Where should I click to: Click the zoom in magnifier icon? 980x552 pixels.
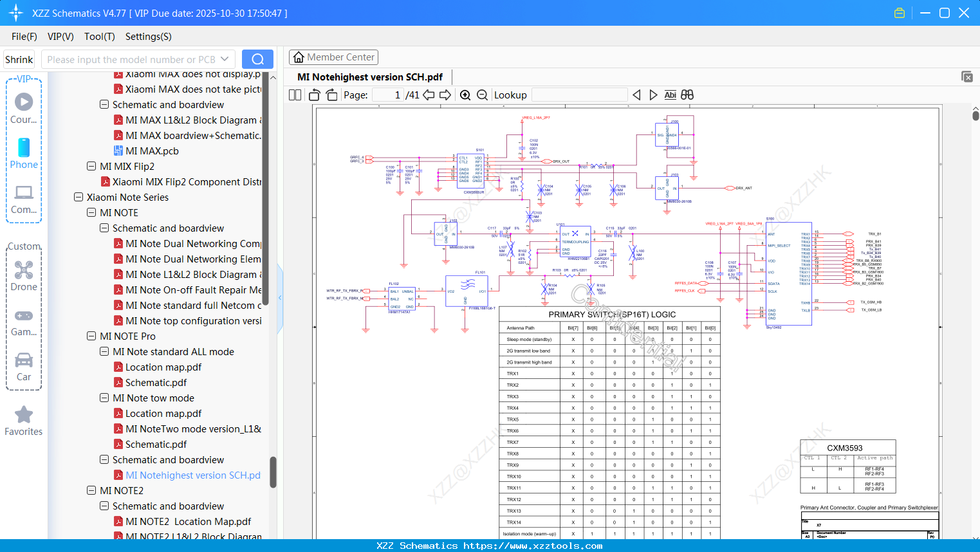tap(465, 95)
